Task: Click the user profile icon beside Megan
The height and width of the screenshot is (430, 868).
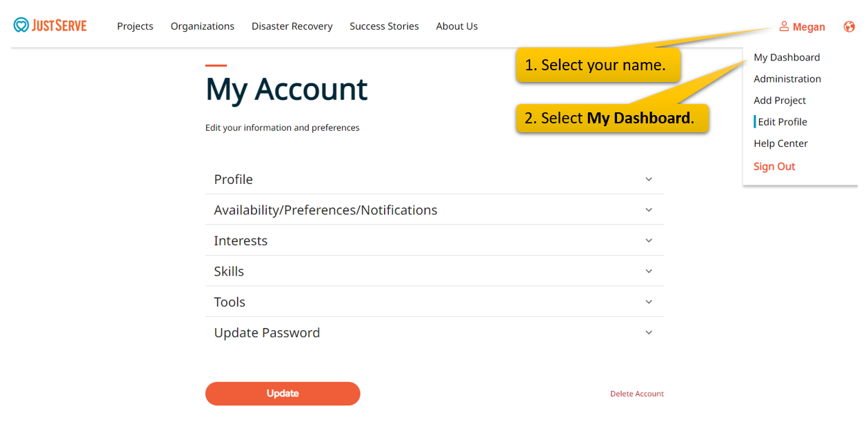Action: [784, 26]
